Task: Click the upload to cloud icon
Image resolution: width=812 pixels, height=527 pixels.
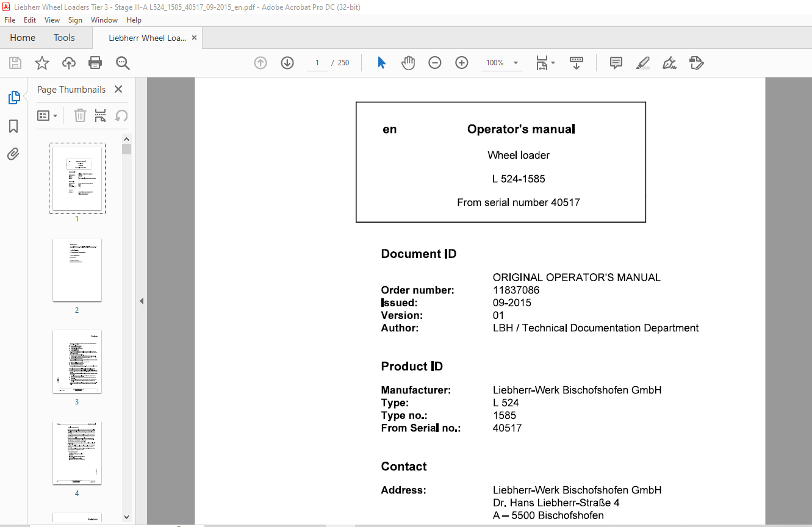Action: click(69, 63)
